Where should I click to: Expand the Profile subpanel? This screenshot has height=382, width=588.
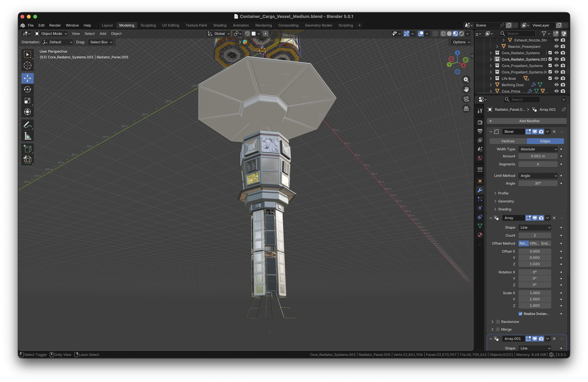503,193
